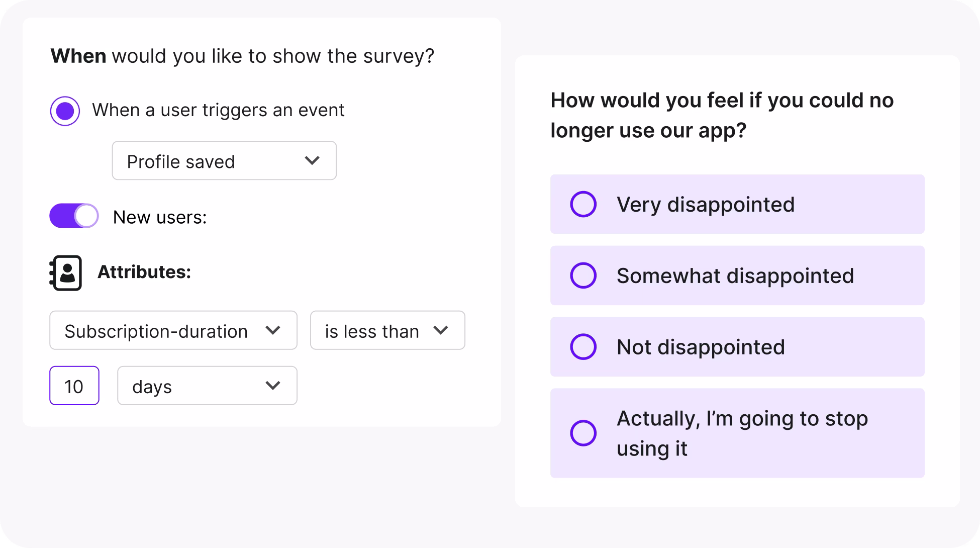Click the Attributes contact book icon
This screenshot has height=548, width=980.
tap(66, 272)
